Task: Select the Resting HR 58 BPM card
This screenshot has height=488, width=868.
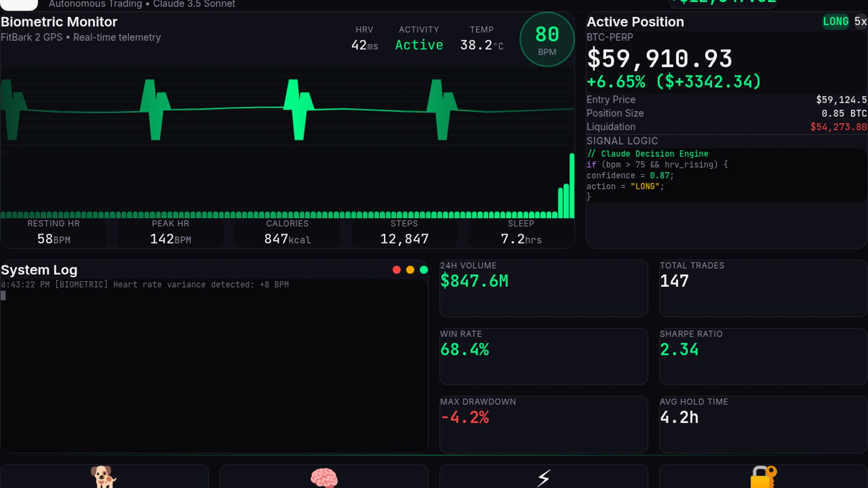Action: pyautogui.click(x=53, y=232)
